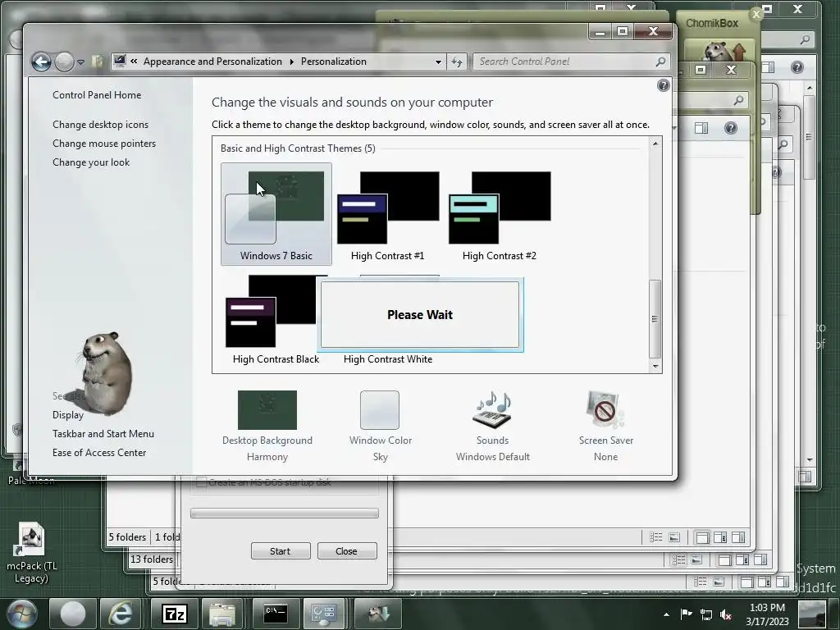Open mcPack (TL Legacy) desktop shortcut
This screenshot has height=630, width=840.
coord(31,554)
